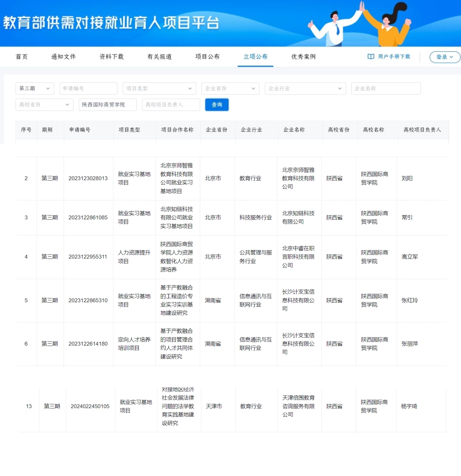Switch to the 有关报道 tab
Screen dimensions: 461x476
[160, 57]
